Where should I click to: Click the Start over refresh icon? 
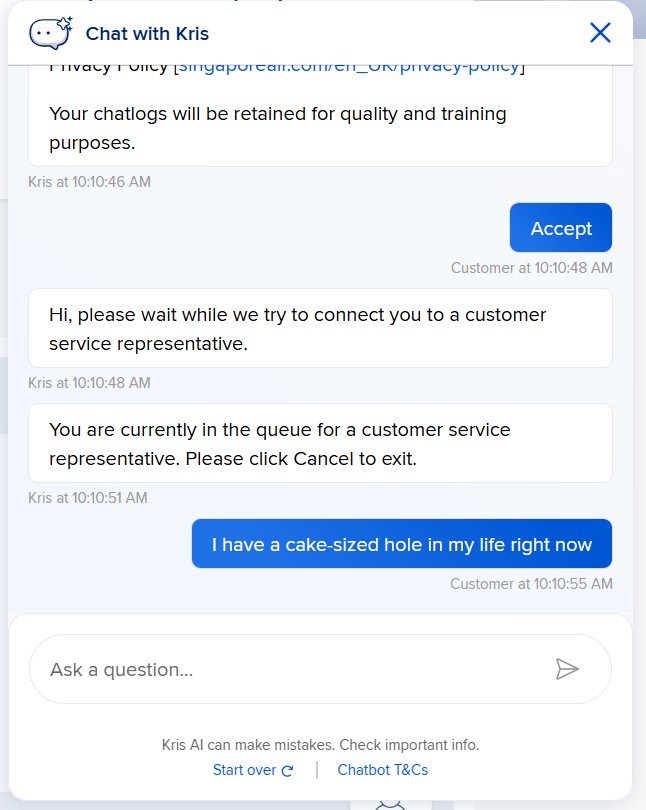coord(288,771)
